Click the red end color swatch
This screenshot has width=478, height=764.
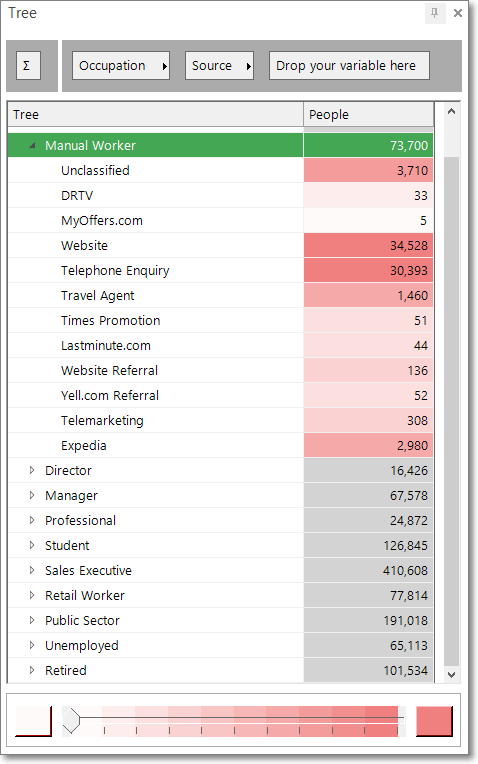pos(434,721)
